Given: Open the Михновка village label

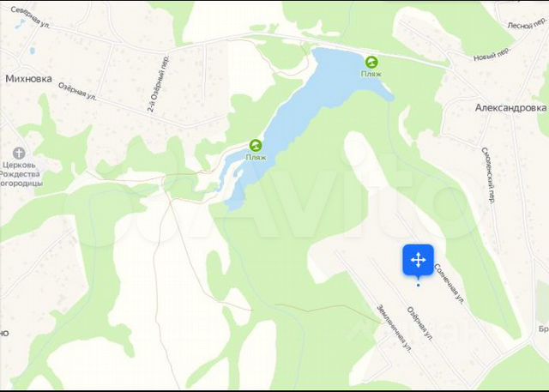Looking at the screenshot, I should (x=28, y=79).
